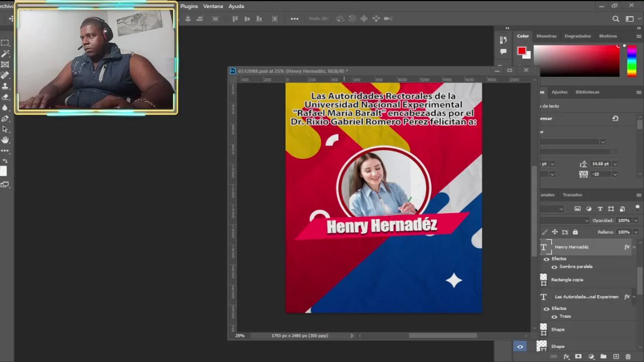This screenshot has width=644, height=362.
Task: Switch to the Ajustes tab
Action: point(559,92)
